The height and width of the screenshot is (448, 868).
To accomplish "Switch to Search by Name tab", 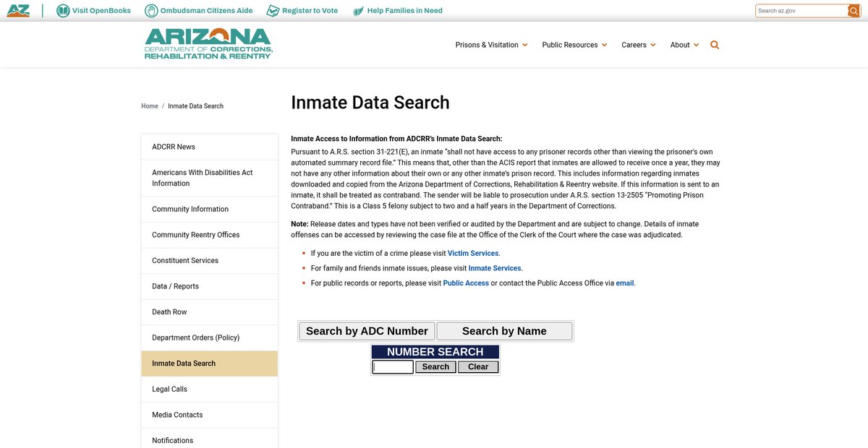I will pyautogui.click(x=504, y=331).
